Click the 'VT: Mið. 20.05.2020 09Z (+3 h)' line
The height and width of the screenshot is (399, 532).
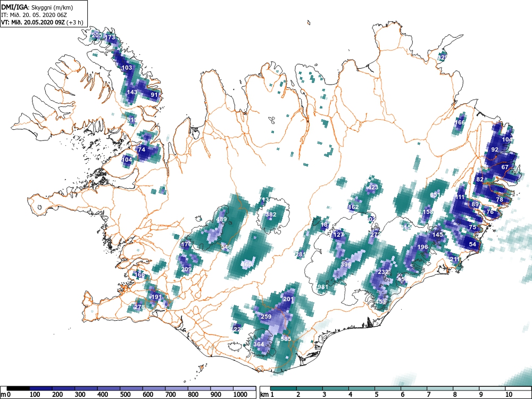41,22
